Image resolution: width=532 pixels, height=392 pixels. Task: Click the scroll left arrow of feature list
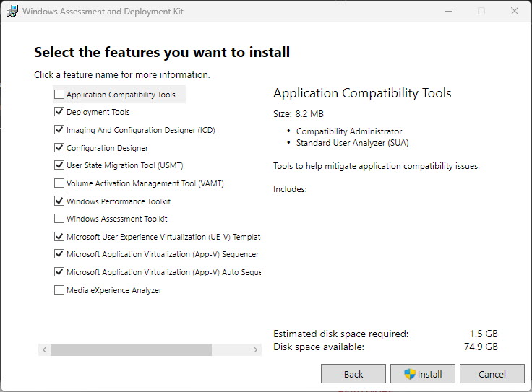pos(44,349)
